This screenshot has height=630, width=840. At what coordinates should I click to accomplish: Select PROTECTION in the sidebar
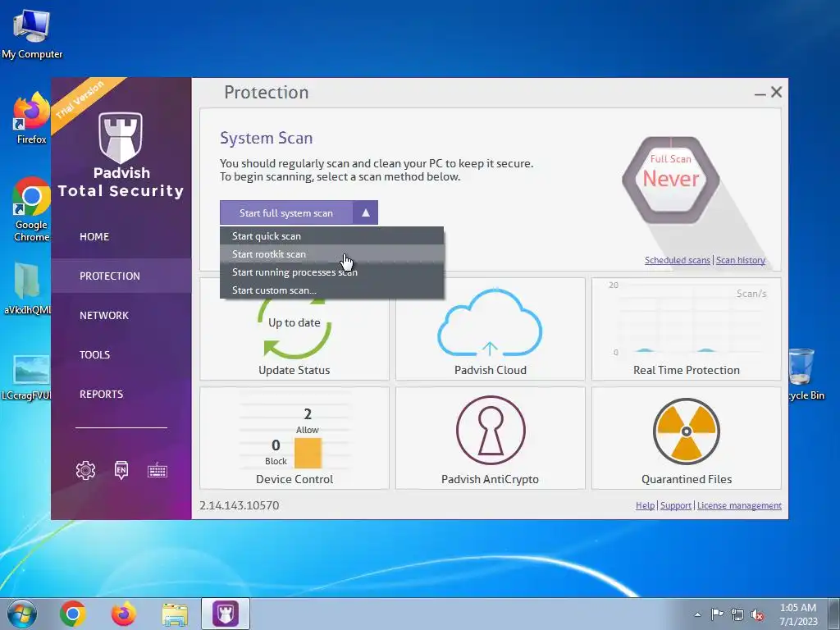click(x=121, y=276)
